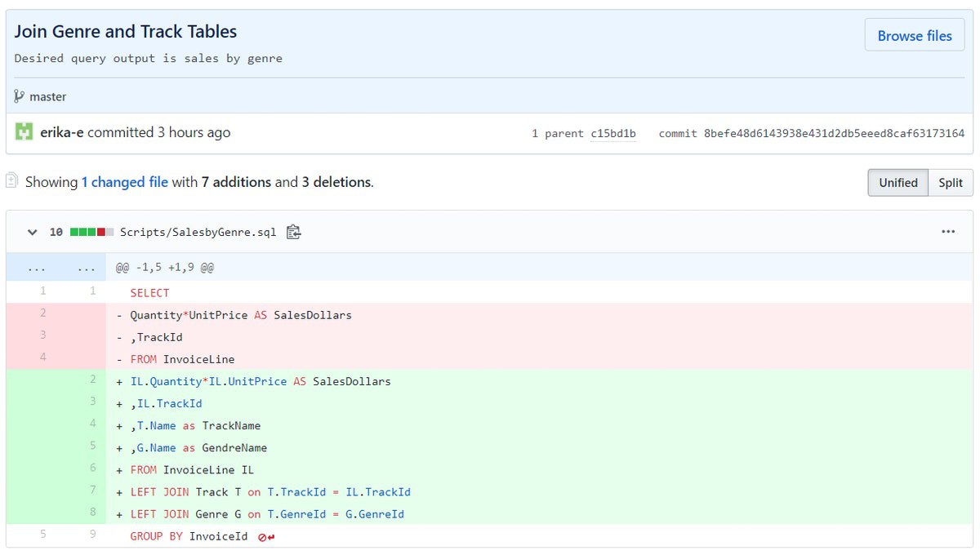
Task: Click the master branch icon
Action: click(20, 96)
